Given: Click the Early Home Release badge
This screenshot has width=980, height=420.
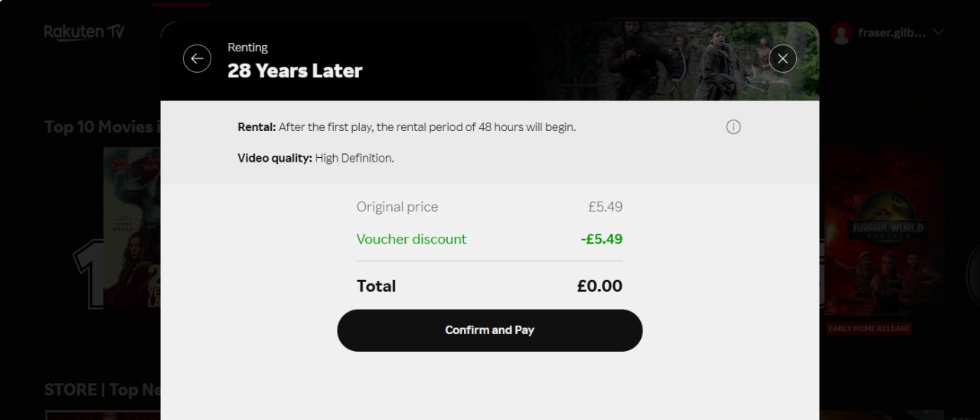Looking at the screenshot, I should [869, 328].
